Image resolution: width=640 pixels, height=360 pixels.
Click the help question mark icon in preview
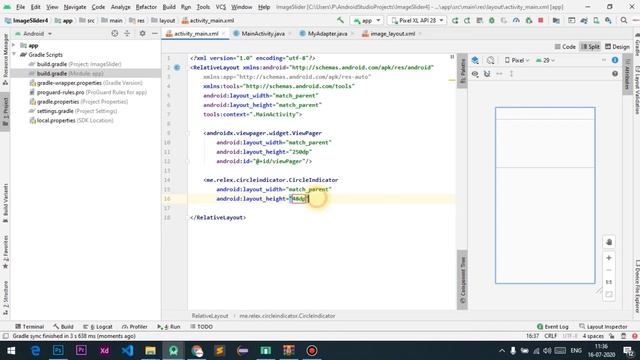pos(615,74)
